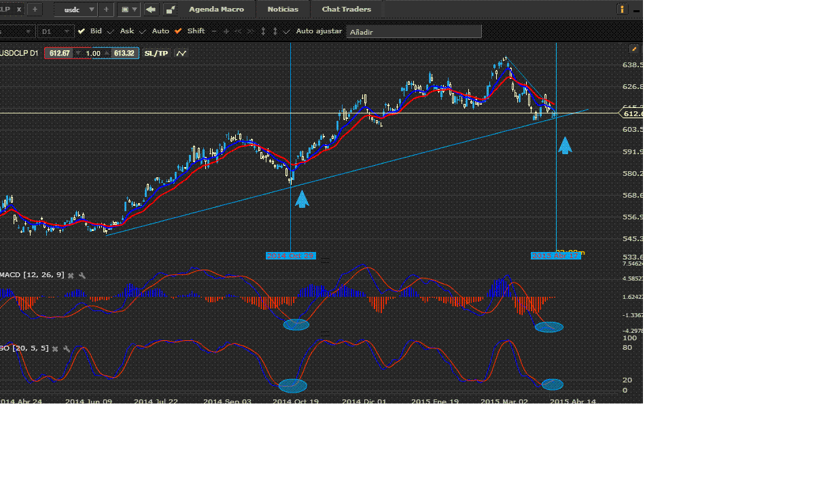Switch to the Agenda Macro tab
The image size is (836, 504).
tap(216, 10)
